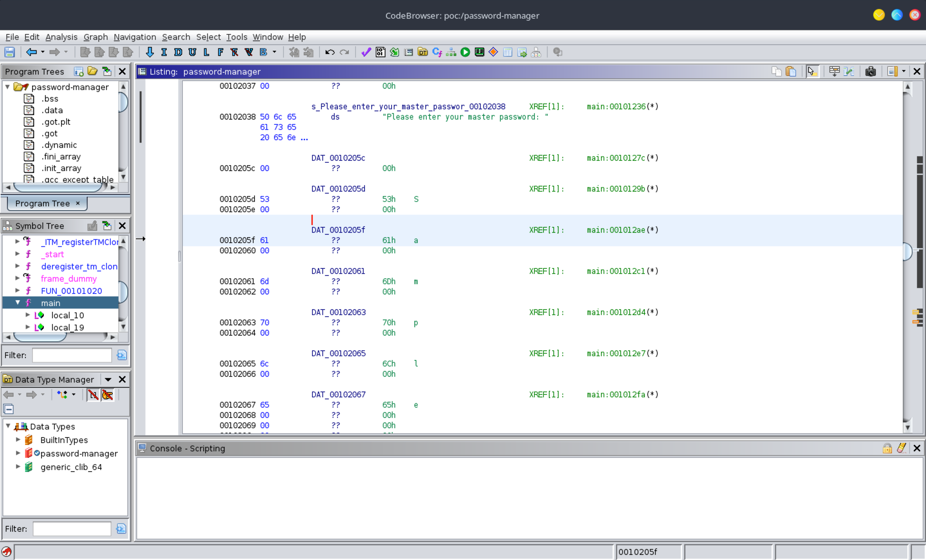Show the Decompiler Cf window
The width and height of the screenshot is (926, 560).
click(437, 52)
